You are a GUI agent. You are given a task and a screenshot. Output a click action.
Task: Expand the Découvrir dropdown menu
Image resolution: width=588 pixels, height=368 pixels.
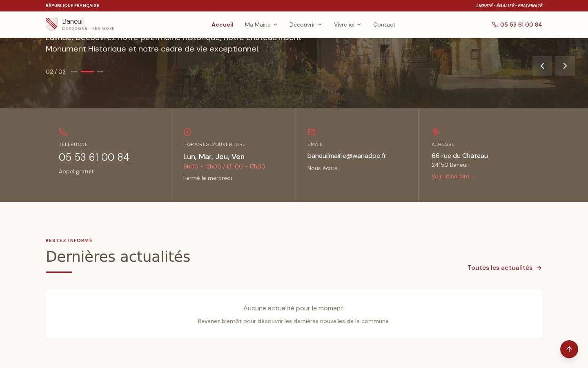(x=305, y=25)
